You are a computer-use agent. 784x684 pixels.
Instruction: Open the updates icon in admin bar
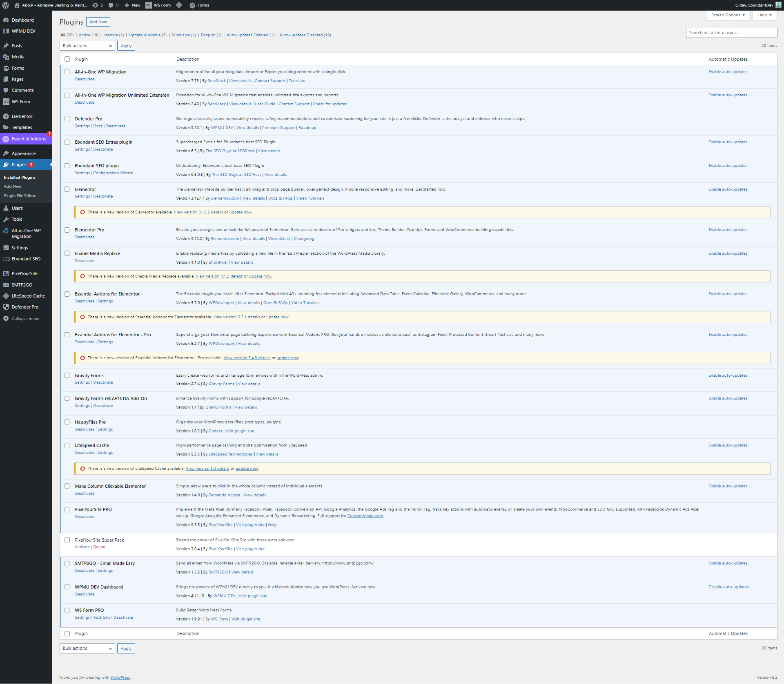click(95, 5)
